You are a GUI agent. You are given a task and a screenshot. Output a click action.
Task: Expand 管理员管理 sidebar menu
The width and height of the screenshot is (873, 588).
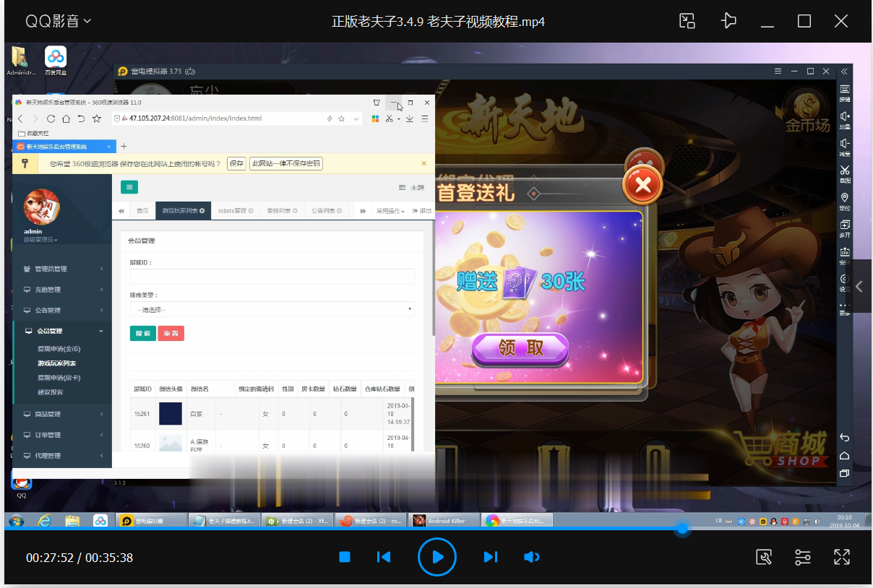pyautogui.click(x=62, y=269)
